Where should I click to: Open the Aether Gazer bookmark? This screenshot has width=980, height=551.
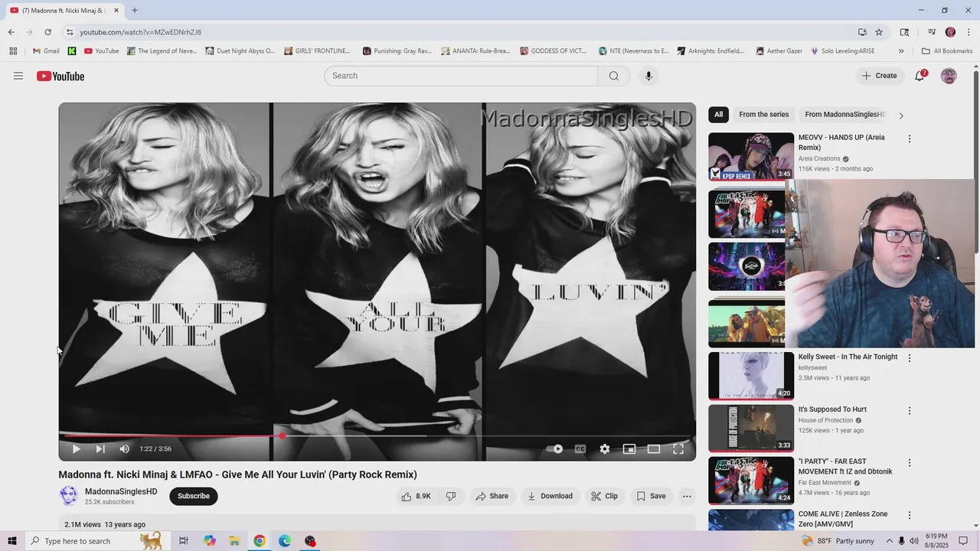click(x=779, y=51)
